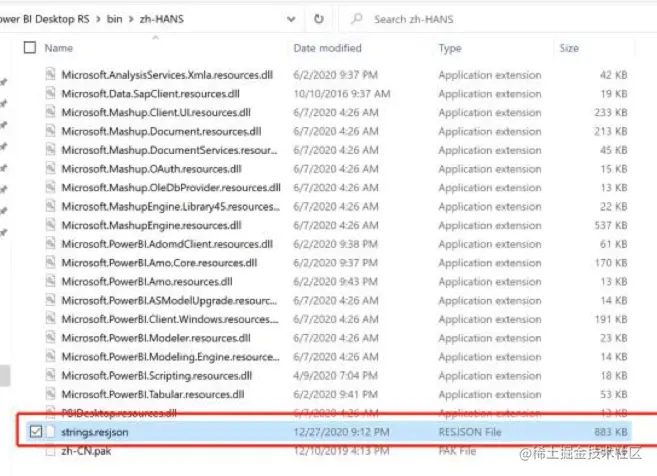Click icon of Microsoft.PowerBI.Amo.Core.resources.dll
657x476 pixels.
[51, 262]
